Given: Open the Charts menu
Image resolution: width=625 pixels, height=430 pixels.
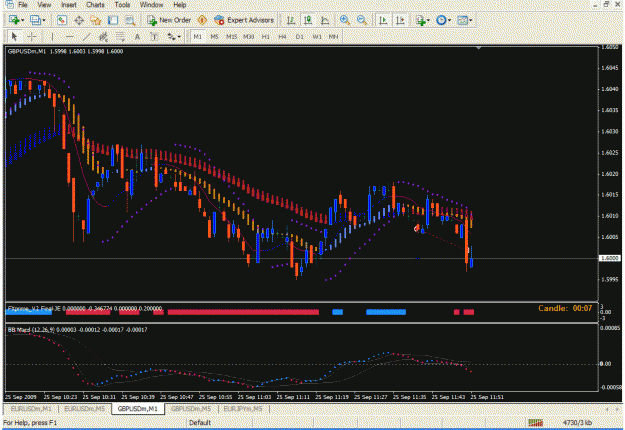Looking at the screenshot, I should click(95, 5).
